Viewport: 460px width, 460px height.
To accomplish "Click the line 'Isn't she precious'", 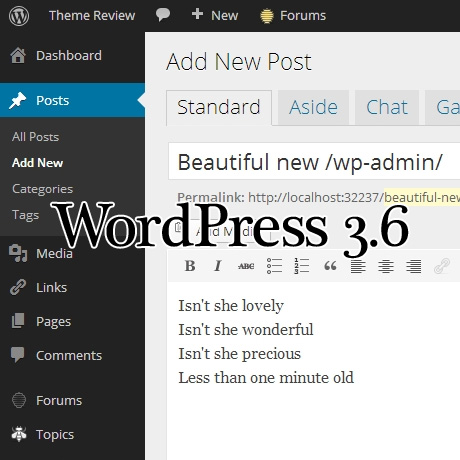I will tap(239, 354).
